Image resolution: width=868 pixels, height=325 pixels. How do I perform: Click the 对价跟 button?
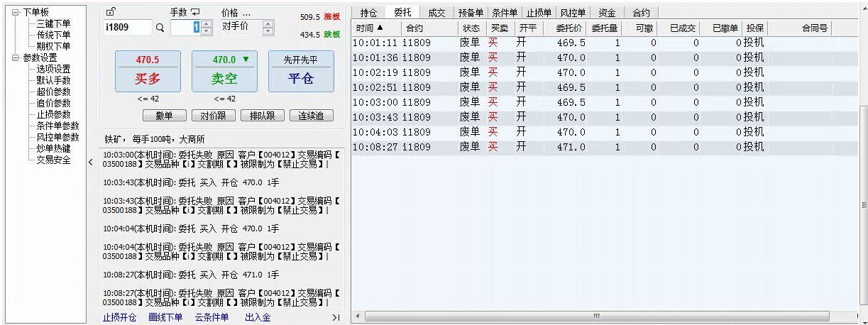tap(213, 116)
